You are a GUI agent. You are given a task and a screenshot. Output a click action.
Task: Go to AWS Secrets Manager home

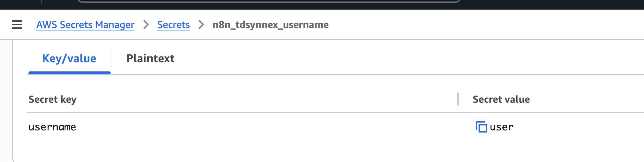pos(85,25)
